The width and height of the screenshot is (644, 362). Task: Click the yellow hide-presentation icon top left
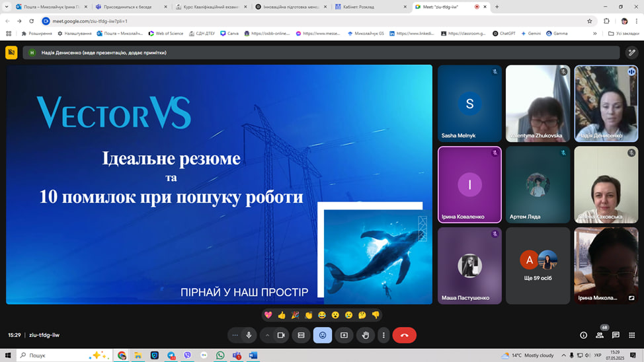(x=11, y=53)
